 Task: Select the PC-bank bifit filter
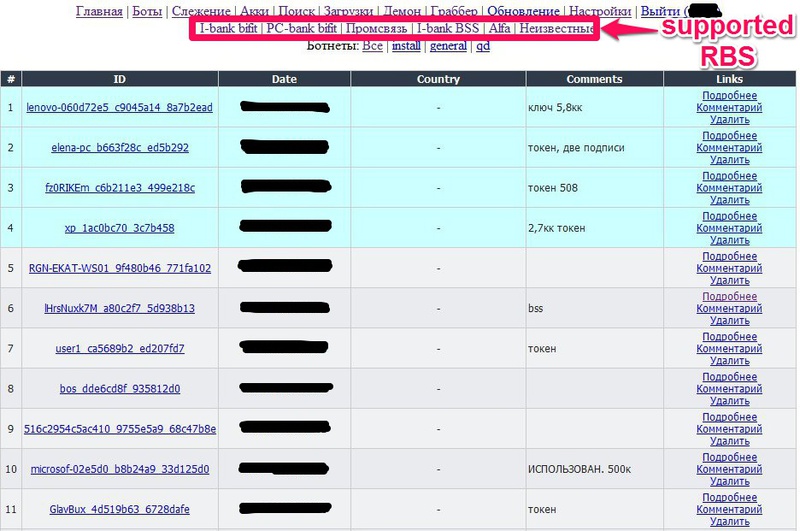(x=301, y=29)
